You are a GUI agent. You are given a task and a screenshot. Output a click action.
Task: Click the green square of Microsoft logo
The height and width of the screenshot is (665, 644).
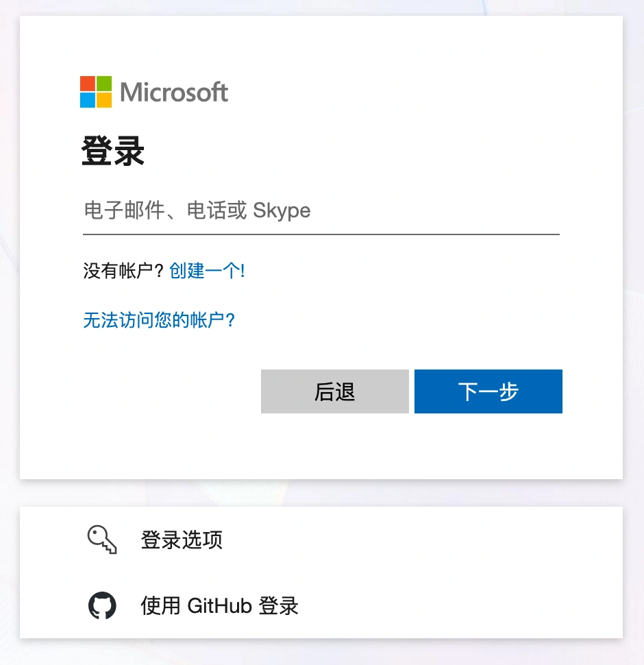pos(103,84)
